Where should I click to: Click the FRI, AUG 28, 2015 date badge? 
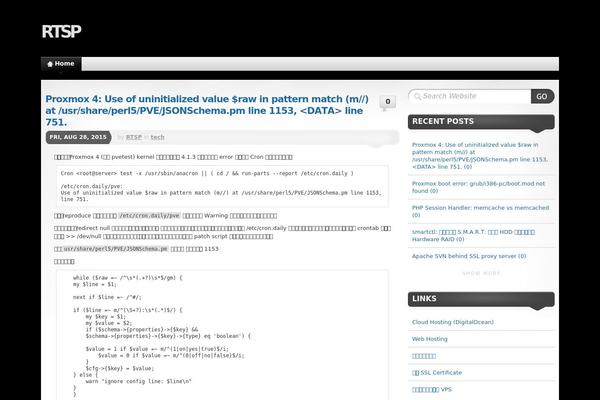[x=78, y=137]
